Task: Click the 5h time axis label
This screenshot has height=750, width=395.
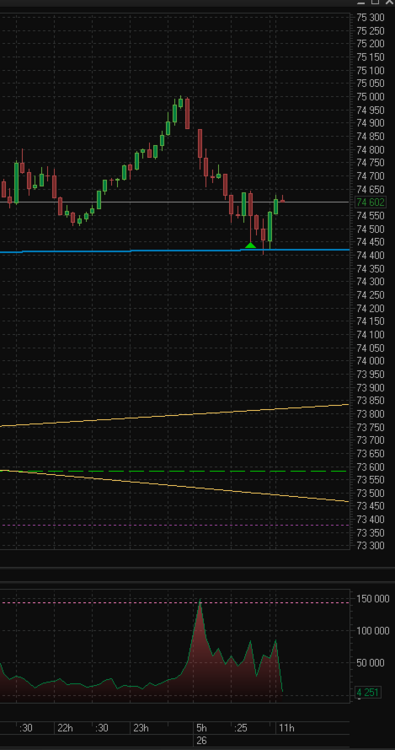Action: 202,728
